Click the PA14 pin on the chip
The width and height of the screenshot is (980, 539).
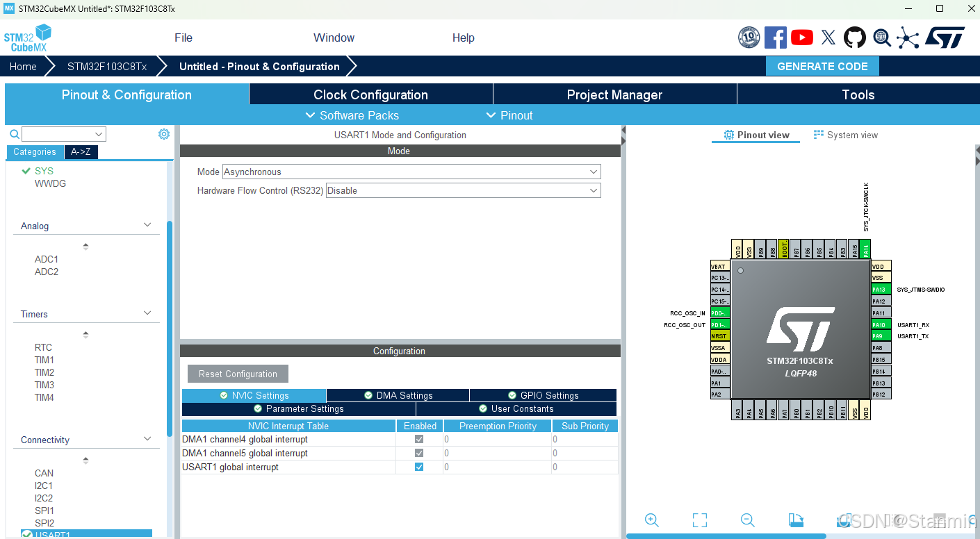[x=865, y=250]
